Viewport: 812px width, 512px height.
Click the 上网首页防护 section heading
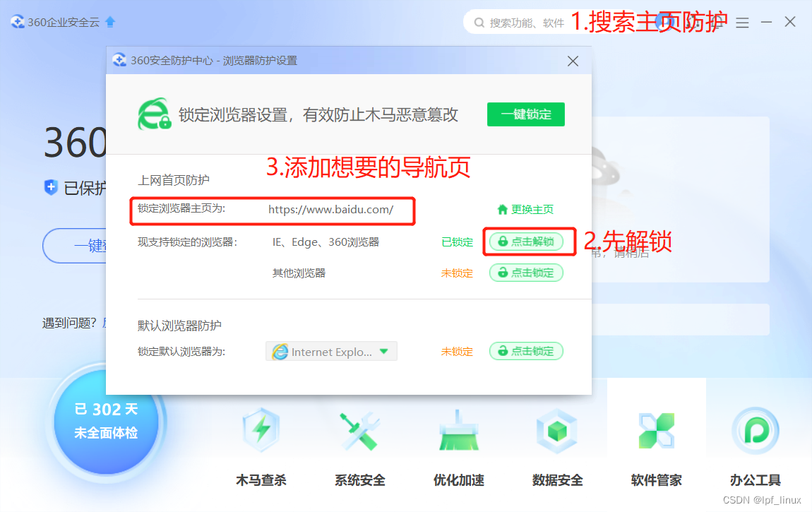[x=174, y=180]
